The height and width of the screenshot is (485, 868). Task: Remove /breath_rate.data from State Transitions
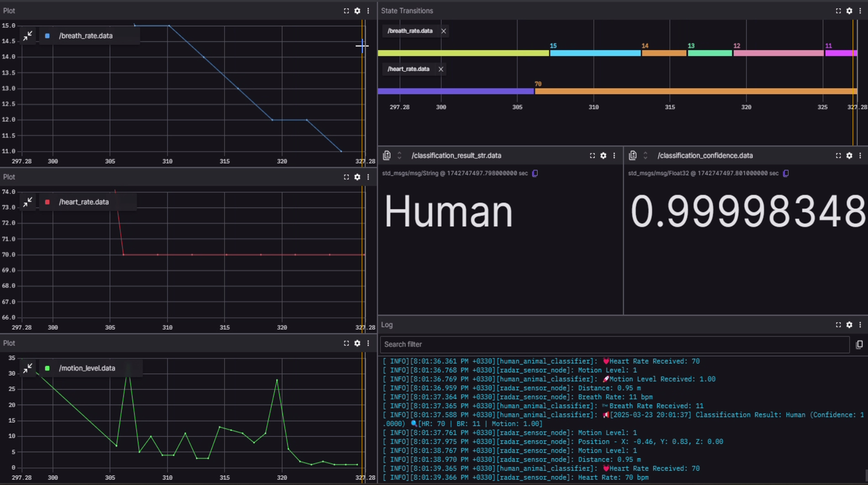[x=444, y=31]
